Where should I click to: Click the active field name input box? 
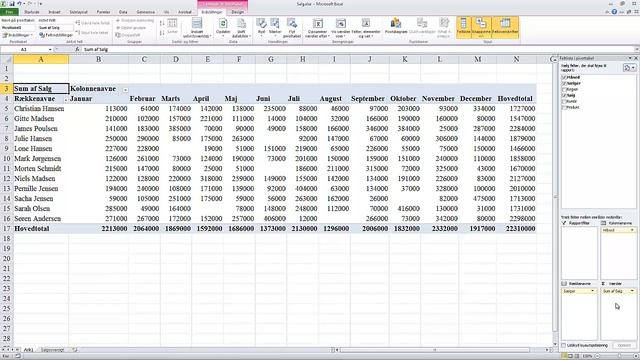pos(55,28)
